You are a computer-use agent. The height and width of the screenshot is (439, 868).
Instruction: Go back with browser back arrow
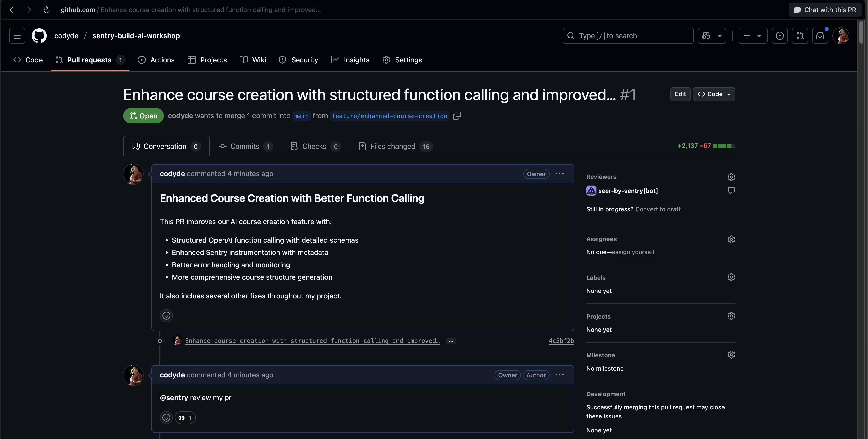click(12, 10)
